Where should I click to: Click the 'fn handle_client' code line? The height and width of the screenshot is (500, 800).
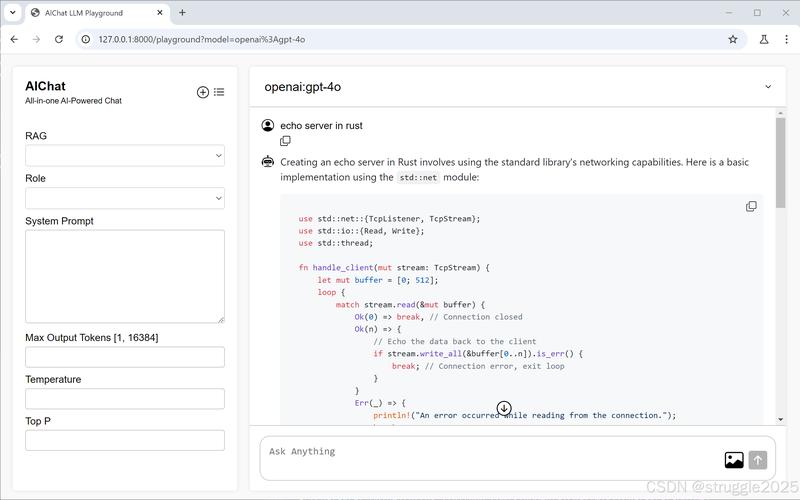tap(394, 267)
